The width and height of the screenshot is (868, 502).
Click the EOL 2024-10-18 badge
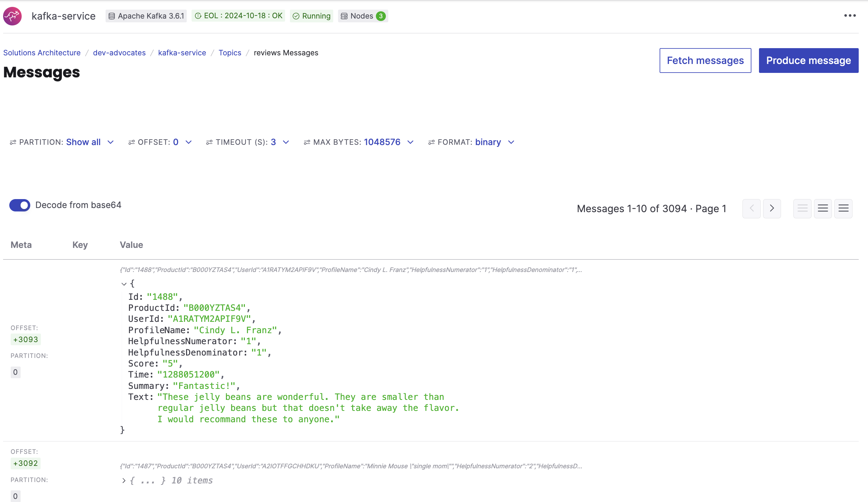[x=238, y=16]
